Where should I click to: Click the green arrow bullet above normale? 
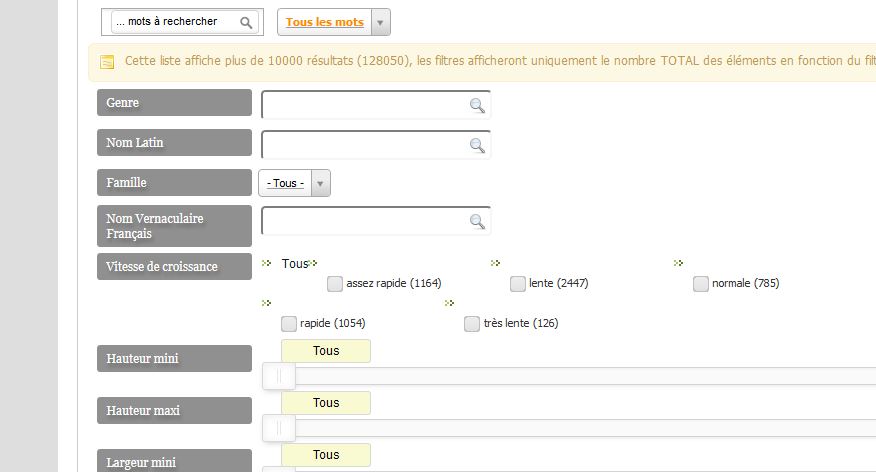click(678, 263)
